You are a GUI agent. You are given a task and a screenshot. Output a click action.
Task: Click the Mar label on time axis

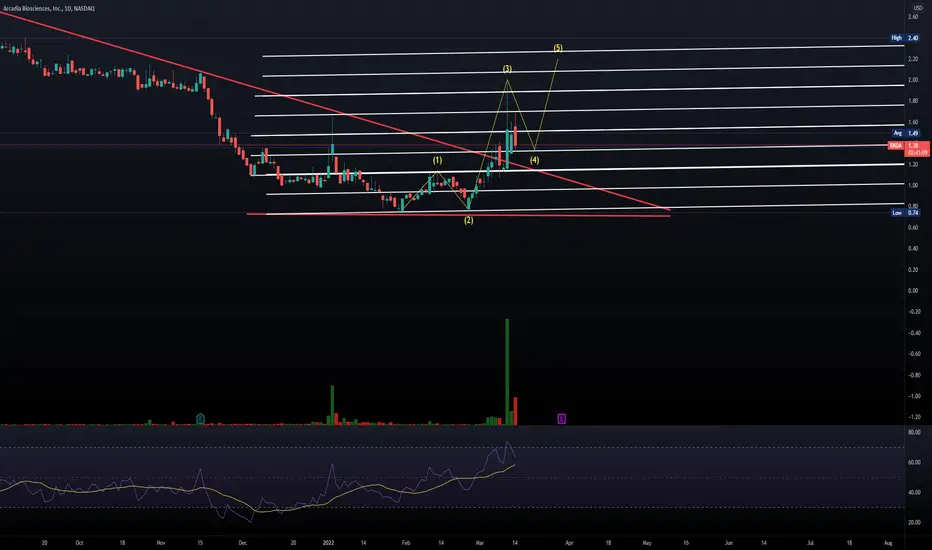click(x=480, y=543)
